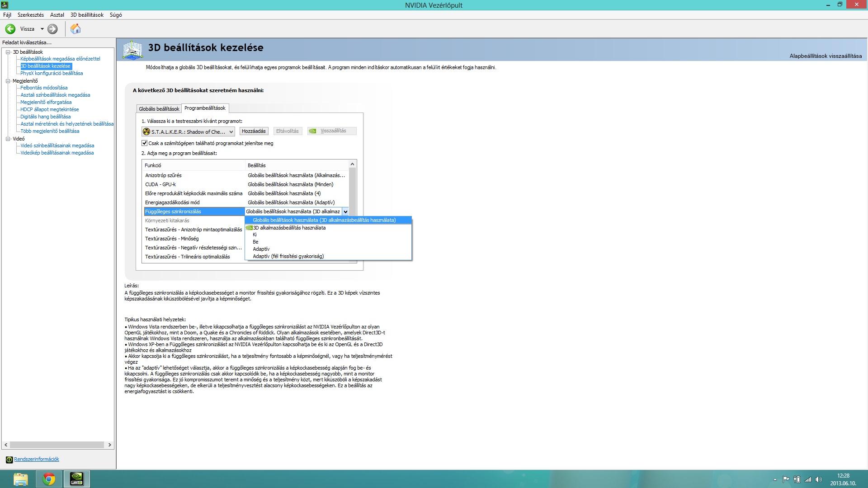The height and width of the screenshot is (488, 868).
Task: Open File Explorer from the taskbar
Action: [x=21, y=479]
